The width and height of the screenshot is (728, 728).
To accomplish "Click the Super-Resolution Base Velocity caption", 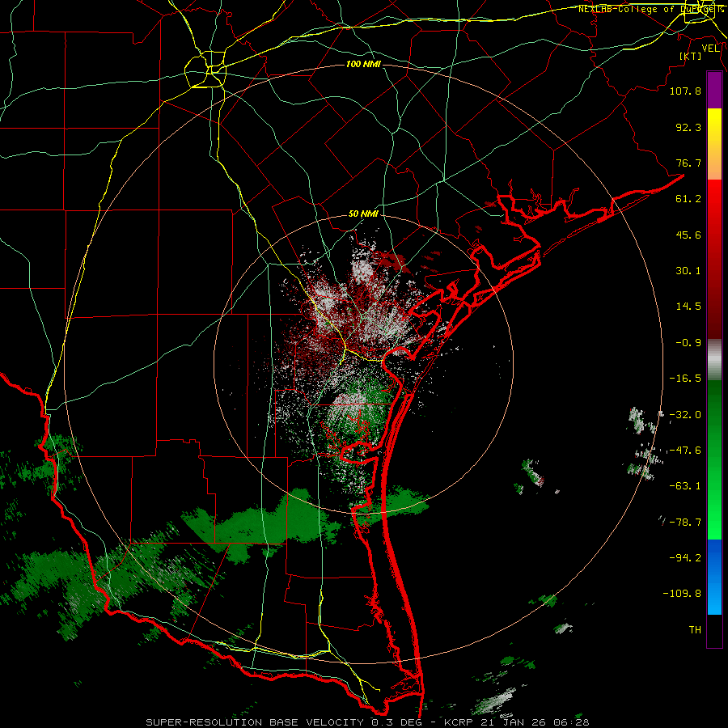I will (367, 722).
